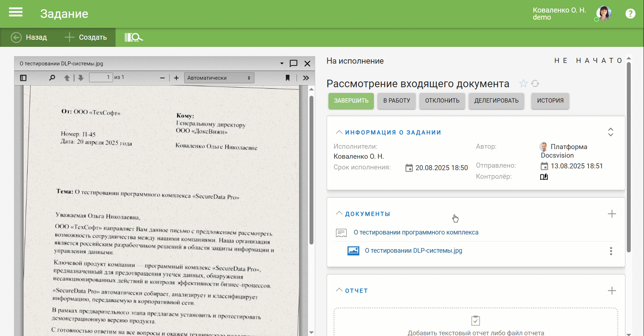
Task: Toggle the PDF viewer sidebar panel
Action: click(23, 78)
